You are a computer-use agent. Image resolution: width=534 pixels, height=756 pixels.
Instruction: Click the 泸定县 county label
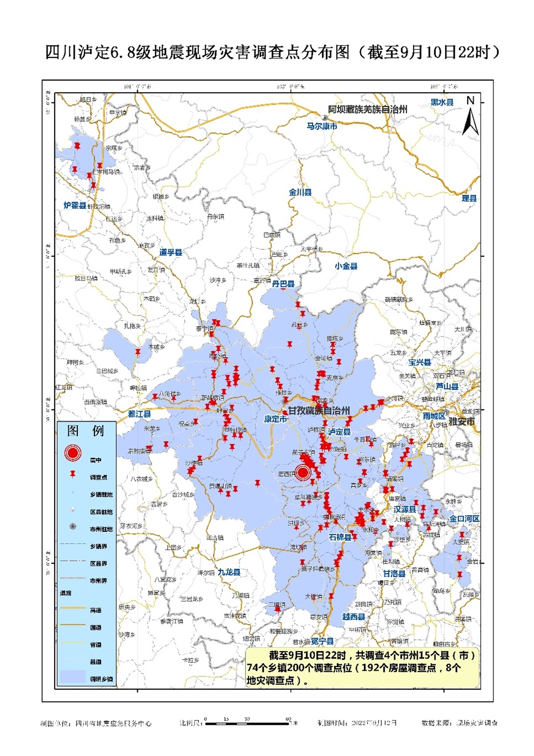pyautogui.click(x=339, y=432)
